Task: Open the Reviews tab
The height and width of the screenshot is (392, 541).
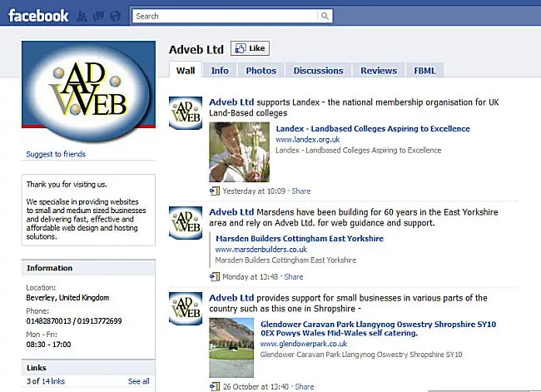Action: (379, 71)
